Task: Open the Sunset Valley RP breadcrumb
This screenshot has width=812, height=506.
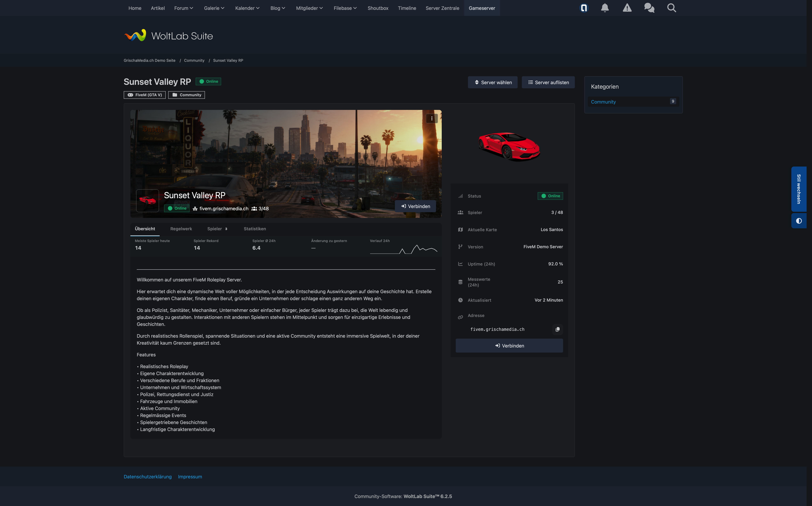Action: (228, 61)
